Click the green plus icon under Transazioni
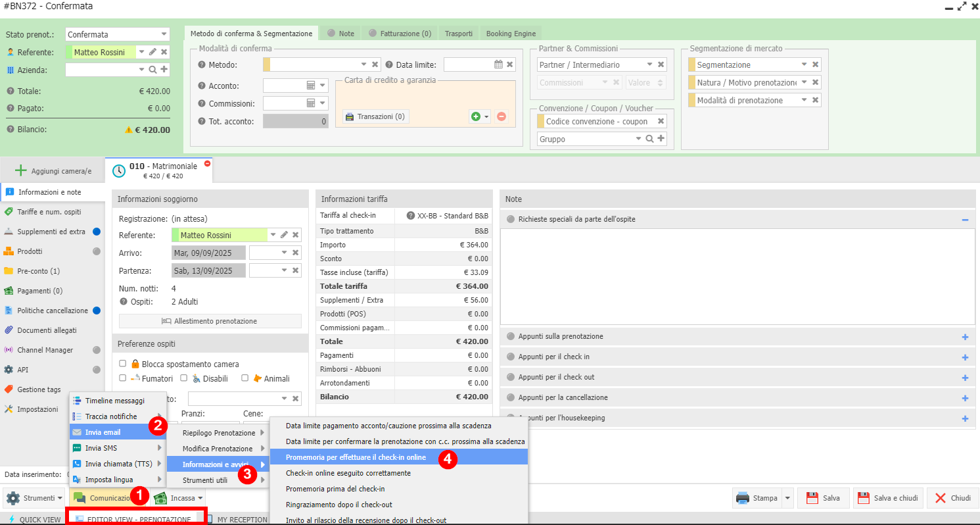 coord(475,116)
